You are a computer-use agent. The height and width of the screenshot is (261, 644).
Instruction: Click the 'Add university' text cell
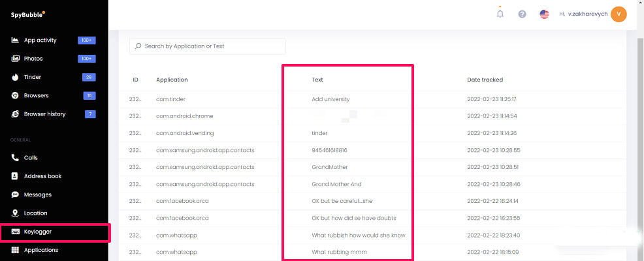point(330,99)
